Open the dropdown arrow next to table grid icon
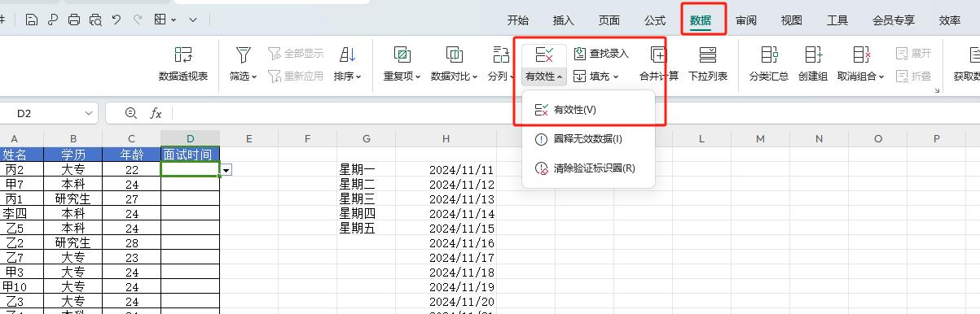The height and width of the screenshot is (314, 980). (x=174, y=19)
